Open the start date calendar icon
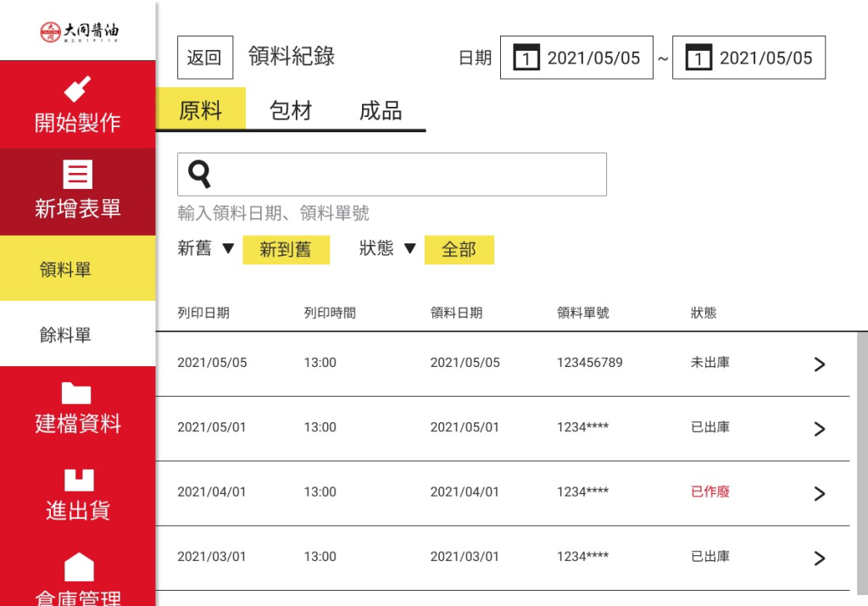Image resolution: width=868 pixels, height=606 pixels. (526, 58)
